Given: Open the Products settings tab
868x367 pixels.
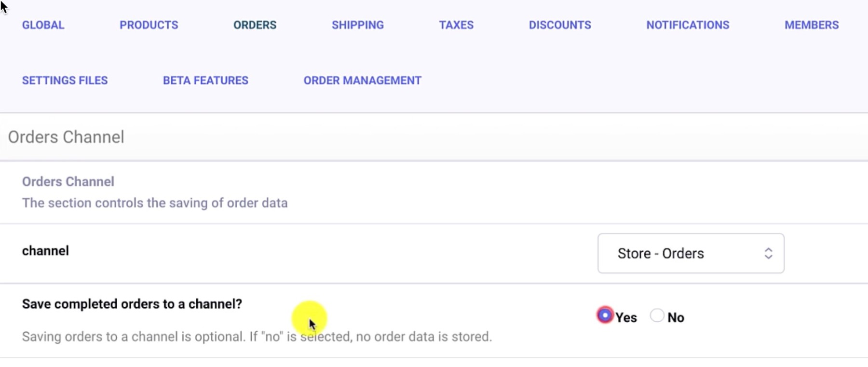Looking at the screenshot, I should pos(149,25).
